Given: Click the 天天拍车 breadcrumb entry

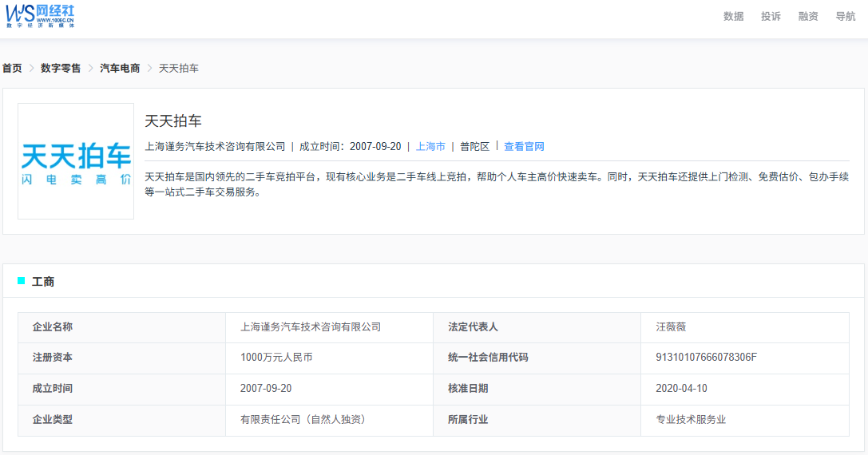Looking at the screenshot, I should pyautogui.click(x=179, y=68).
